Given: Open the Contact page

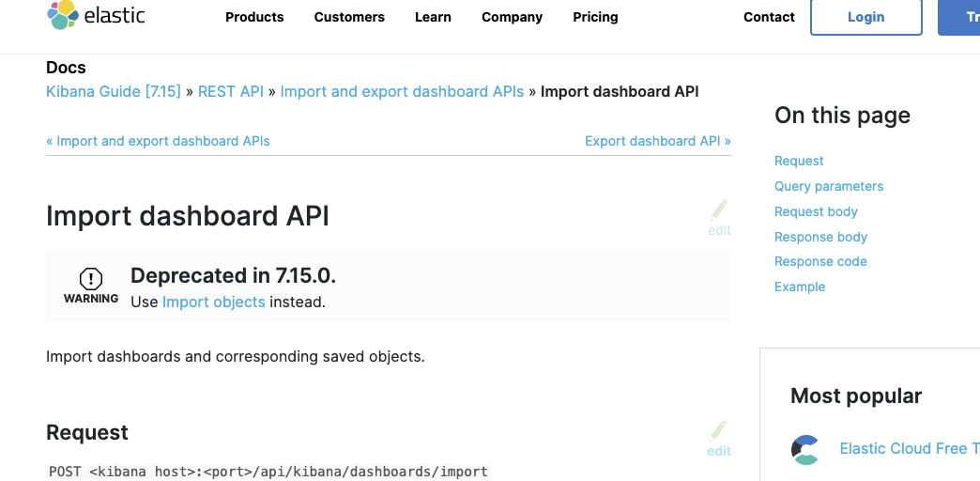Looking at the screenshot, I should pos(769,17).
